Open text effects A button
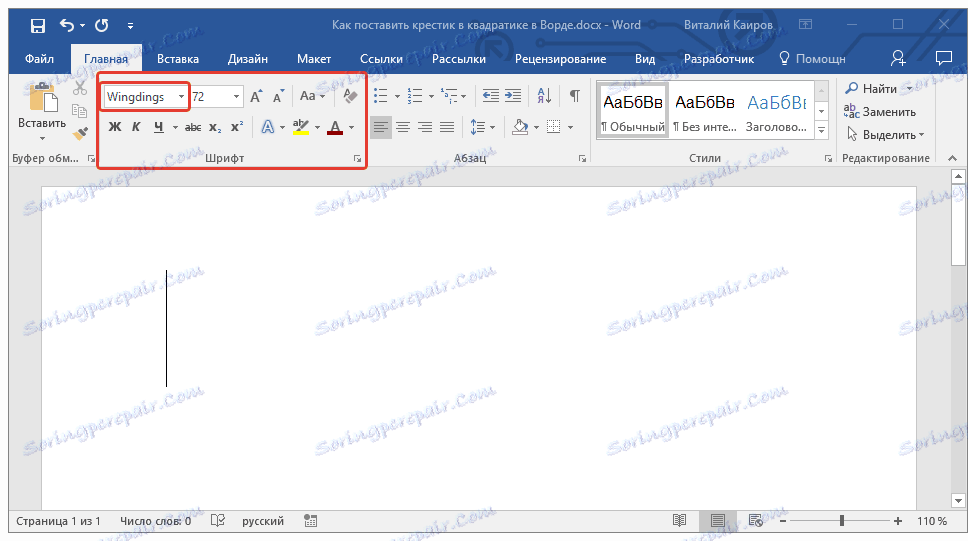 [267, 127]
